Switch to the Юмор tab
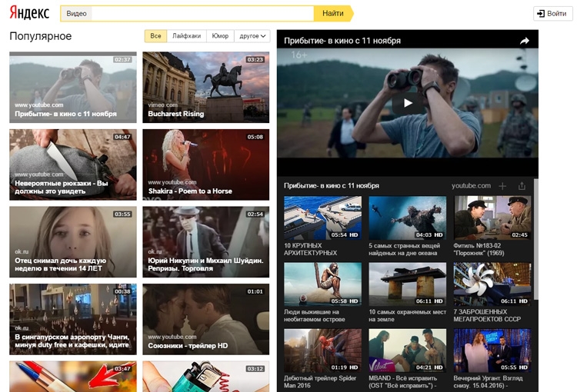This screenshot has height=392, width=577. coord(220,36)
